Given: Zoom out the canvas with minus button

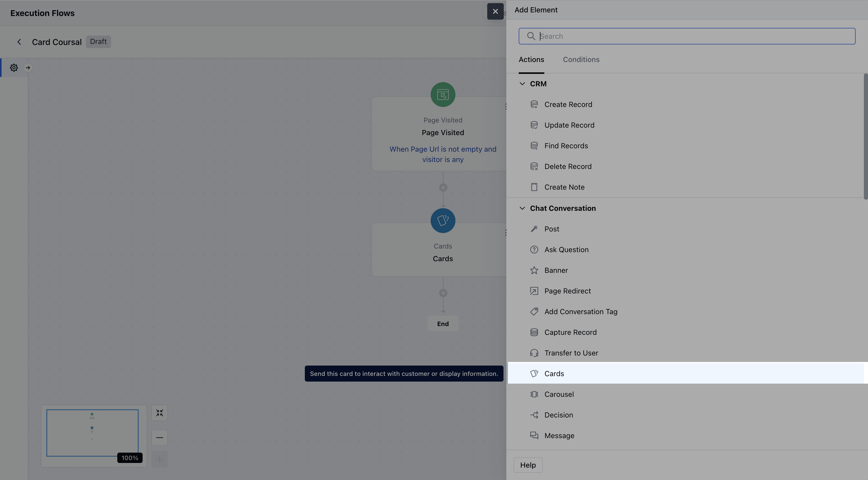Looking at the screenshot, I should click(x=159, y=438).
